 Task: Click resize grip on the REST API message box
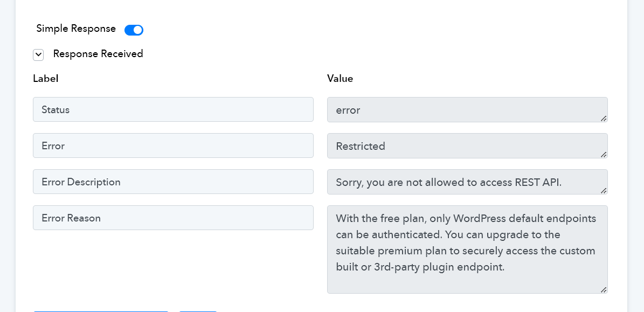(604, 191)
